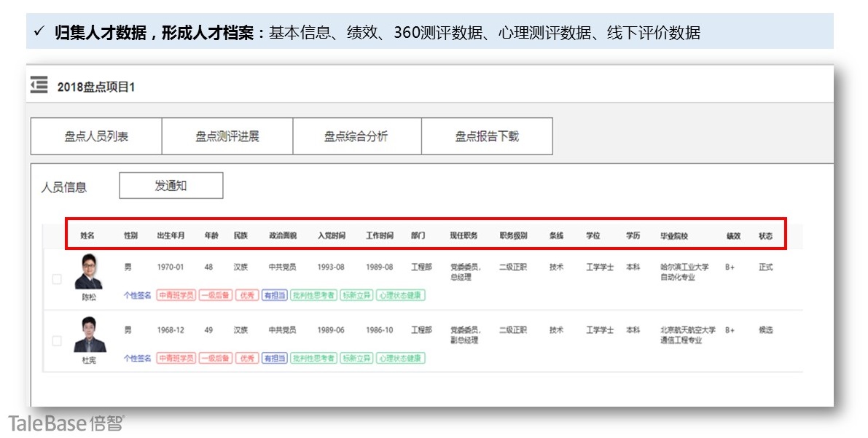Go to the 盘点综合分析 tab

(356, 136)
